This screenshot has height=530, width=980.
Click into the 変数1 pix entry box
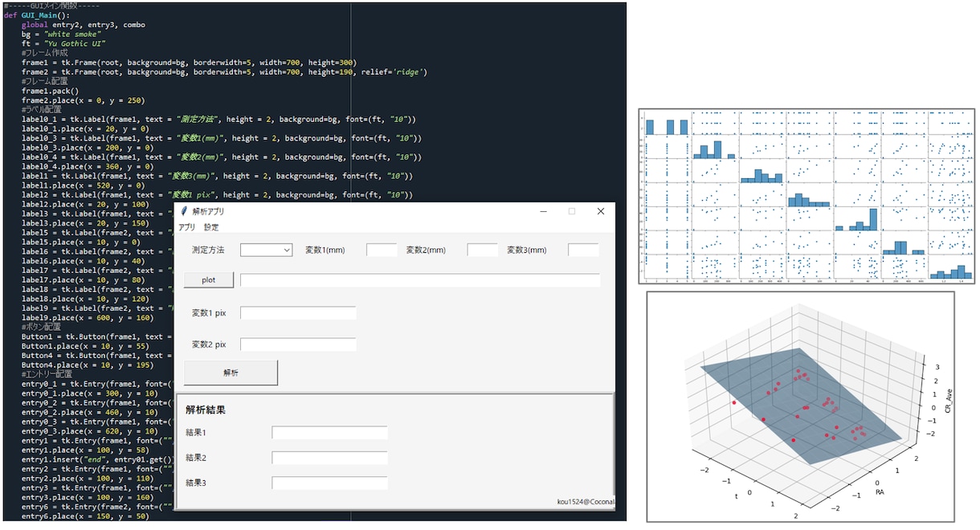(298, 313)
